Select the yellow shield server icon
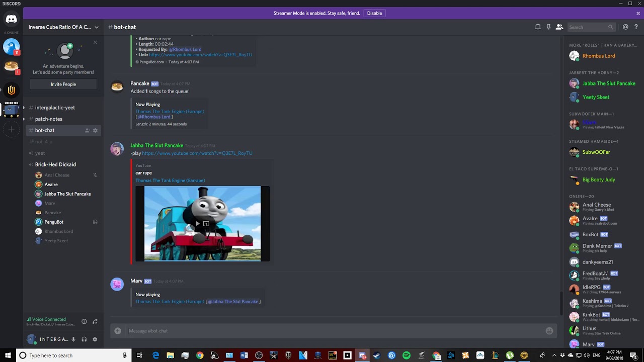 pos(11,90)
